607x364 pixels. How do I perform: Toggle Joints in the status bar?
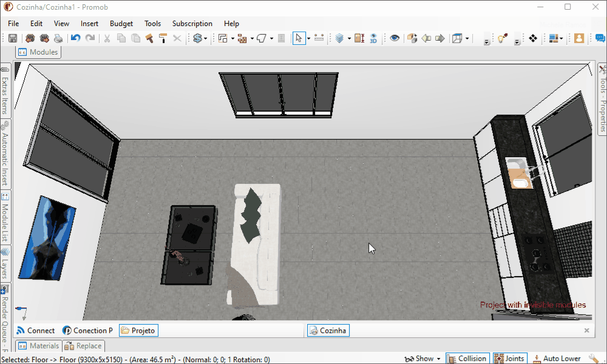(x=509, y=359)
